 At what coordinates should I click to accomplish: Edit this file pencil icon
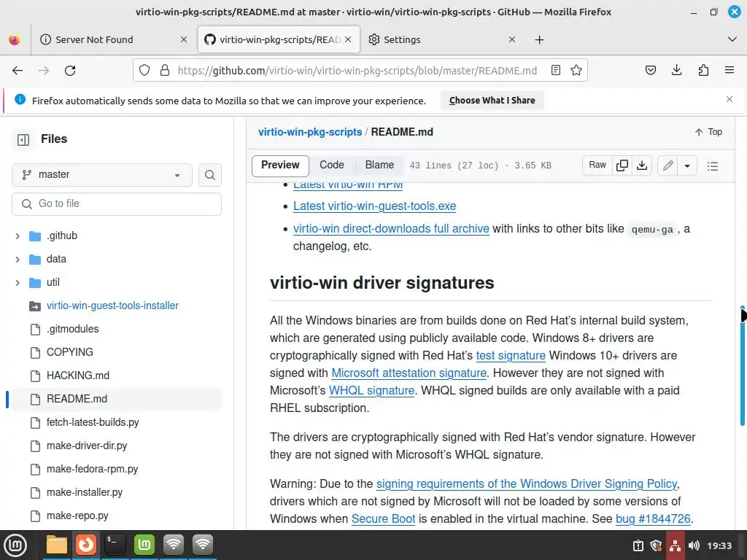(668, 166)
